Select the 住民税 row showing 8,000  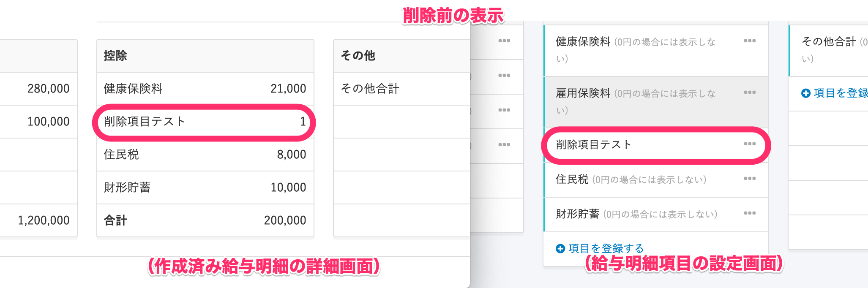point(205,155)
